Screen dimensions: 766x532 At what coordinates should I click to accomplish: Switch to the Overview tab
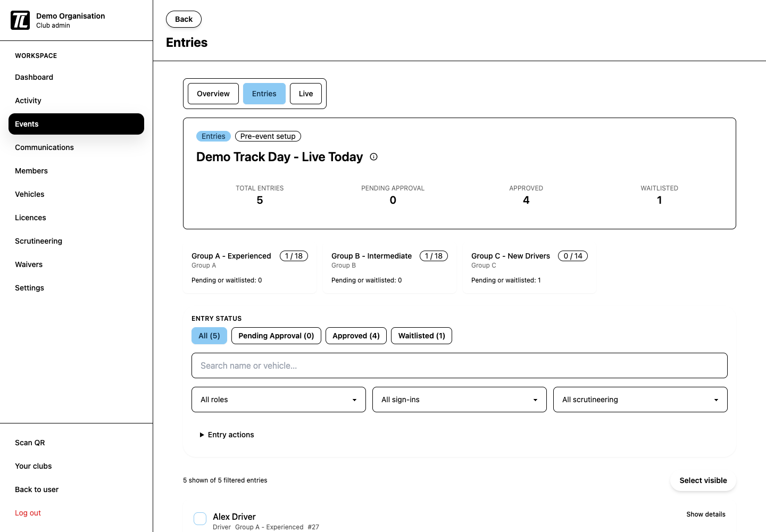coord(213,94)
